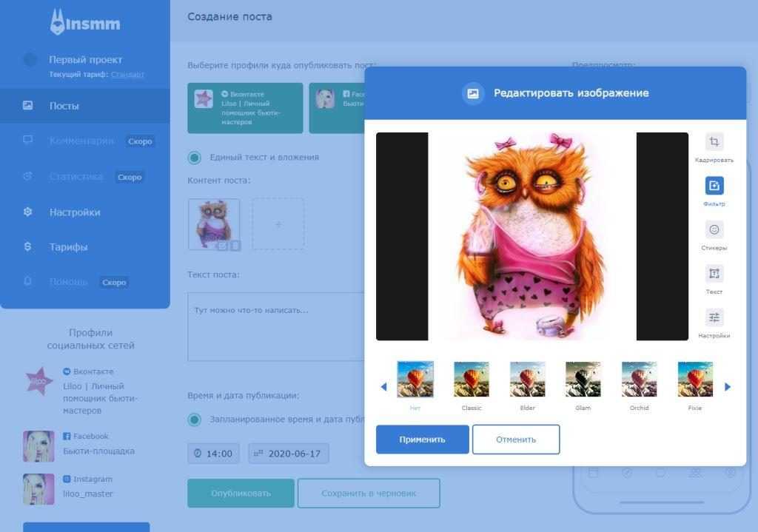
Task: Toggle the Вконтакте Liloo profile card
Action: point(245,108)
